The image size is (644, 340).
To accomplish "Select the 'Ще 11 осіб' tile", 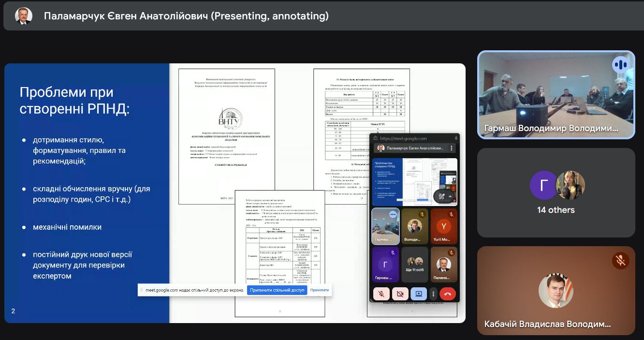I will 415,265.
